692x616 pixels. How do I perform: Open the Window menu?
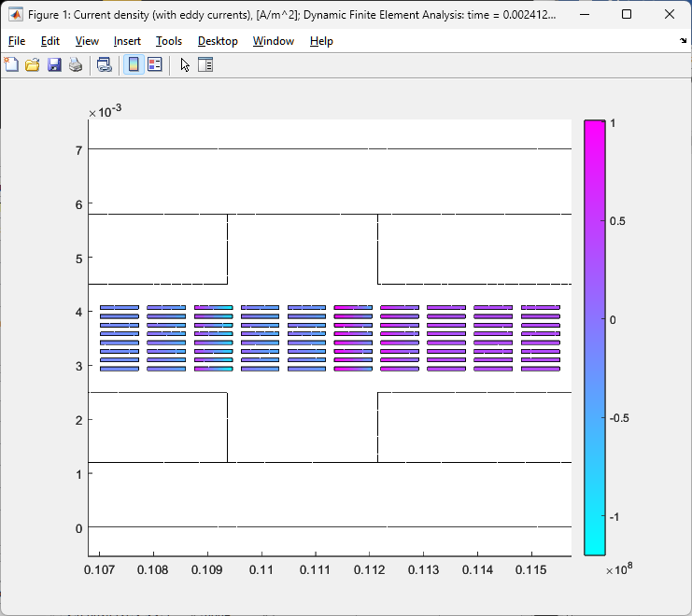(x=274, y=41)
